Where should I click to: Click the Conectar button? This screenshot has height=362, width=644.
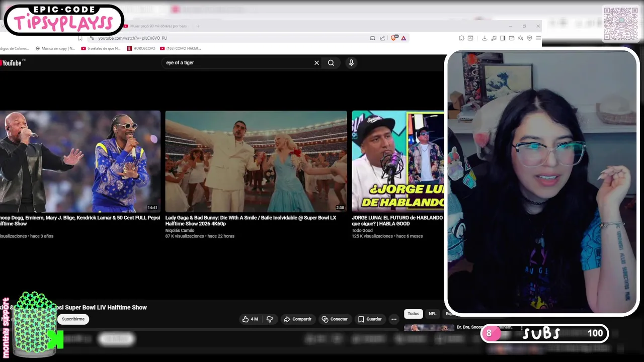coord(335,319)
